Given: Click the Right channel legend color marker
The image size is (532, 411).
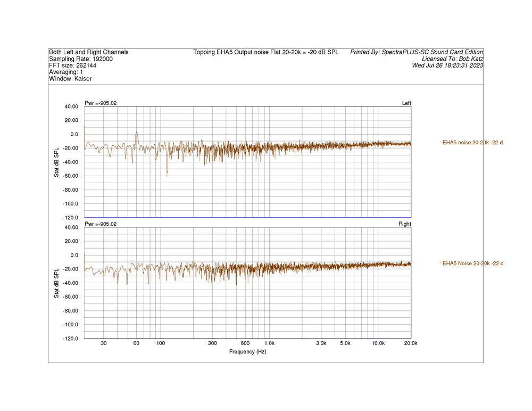Looking at the screenshot, I should 440,263.
